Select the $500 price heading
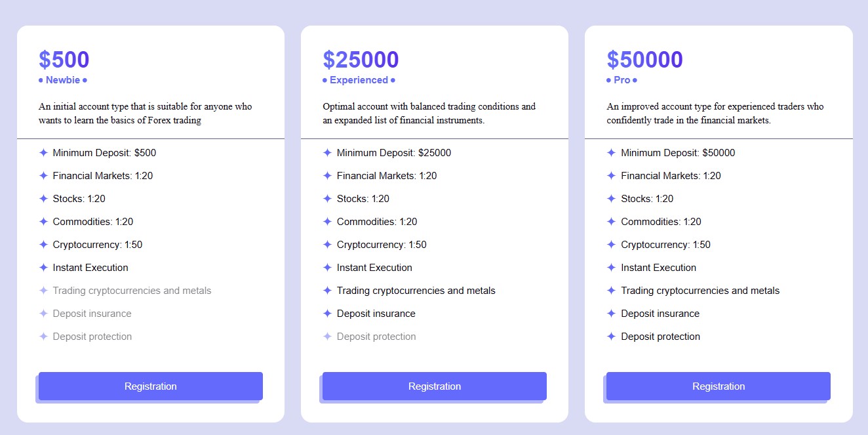This screenshot has height=435, width=868. pos(64,60)
